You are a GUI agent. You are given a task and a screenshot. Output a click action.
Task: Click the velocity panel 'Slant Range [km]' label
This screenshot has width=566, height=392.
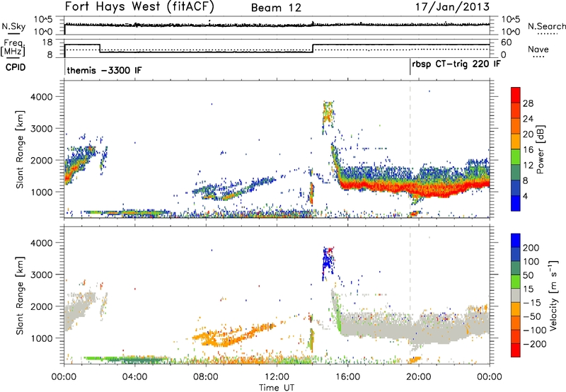click(20, 296)
